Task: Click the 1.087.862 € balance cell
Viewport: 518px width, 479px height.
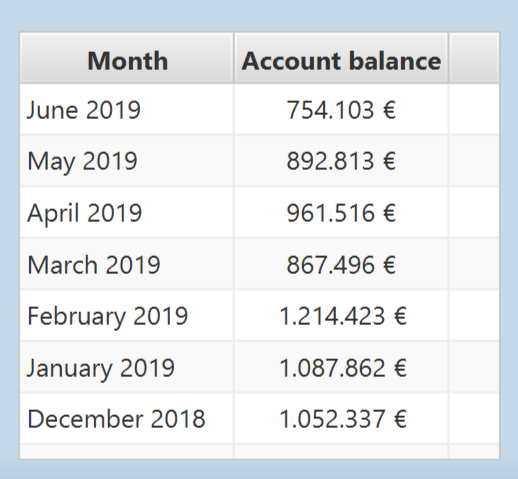Action: (x=341, y=367)
